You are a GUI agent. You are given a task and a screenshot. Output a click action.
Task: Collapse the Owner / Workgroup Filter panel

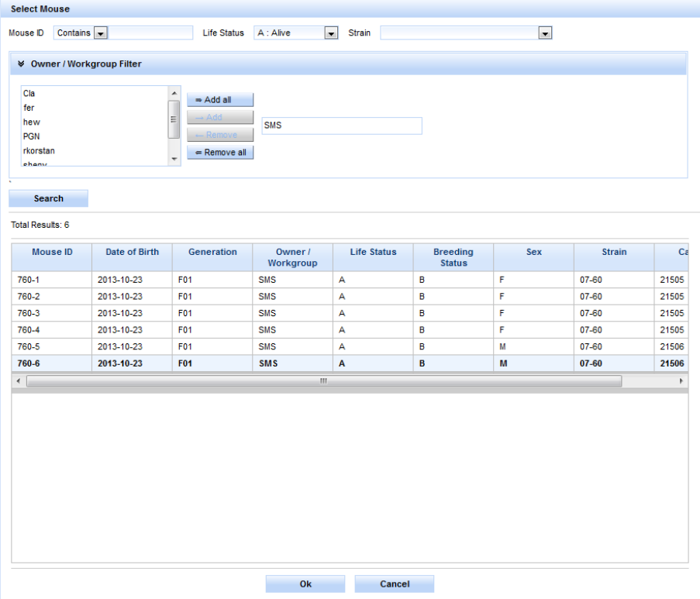tap(21, 64)
